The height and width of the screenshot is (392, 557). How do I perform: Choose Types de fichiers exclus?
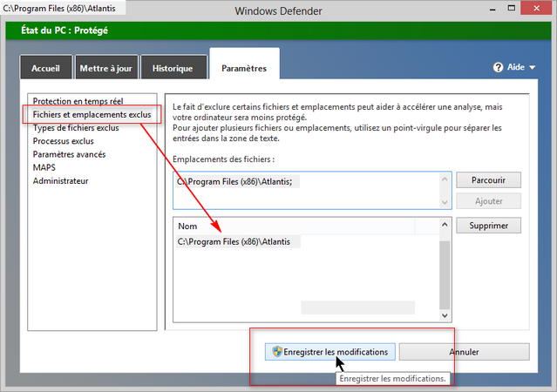75,127
